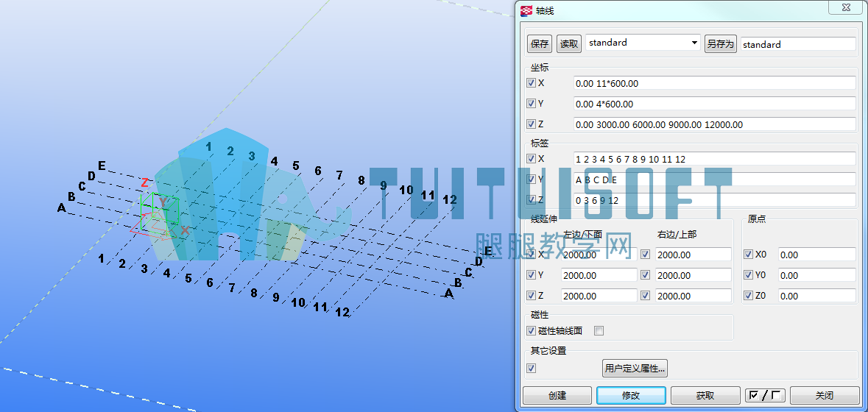868x412 pixels.
Task: Toggle the 左边/下面 X extension checkbox
Action: [x=532, y=255]
